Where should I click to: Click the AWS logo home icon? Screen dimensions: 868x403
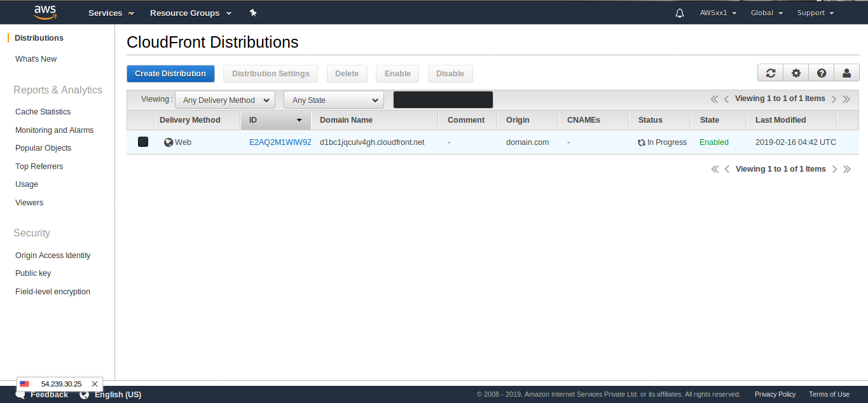45,12
